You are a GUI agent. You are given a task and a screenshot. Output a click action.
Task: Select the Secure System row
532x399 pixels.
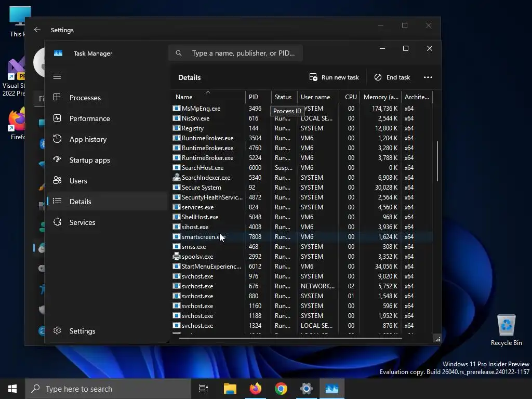(x=302, y=187)
